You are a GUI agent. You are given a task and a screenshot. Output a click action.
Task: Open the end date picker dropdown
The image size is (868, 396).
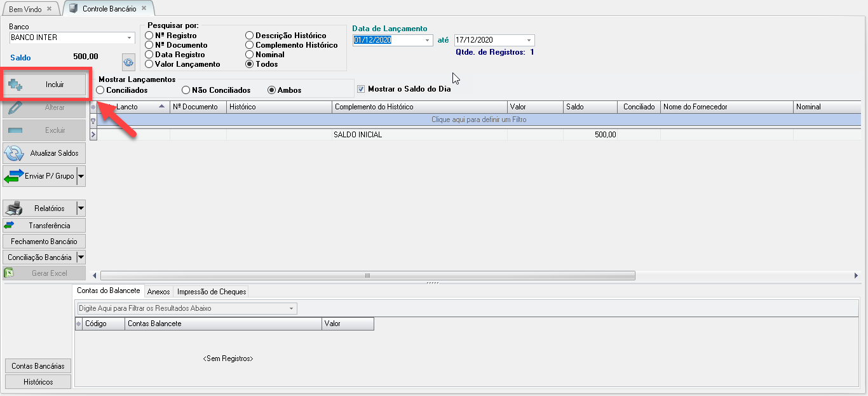pos(529,41)
